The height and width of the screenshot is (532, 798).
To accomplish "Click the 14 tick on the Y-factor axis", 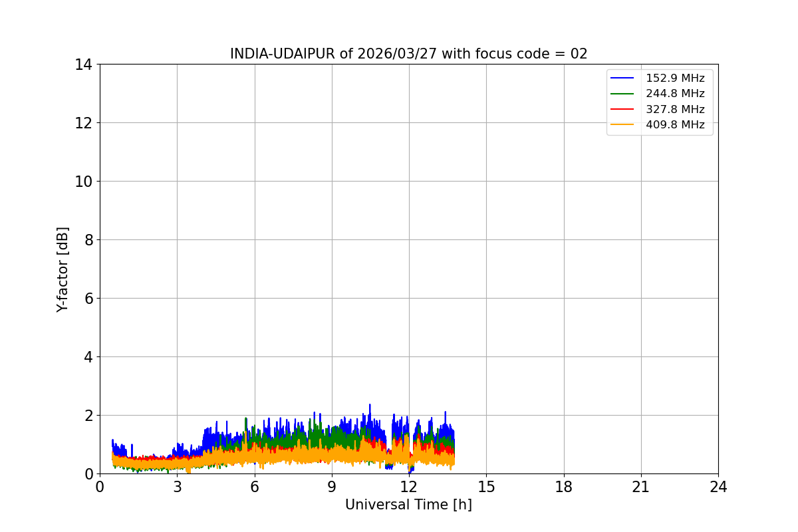I will pyautogui.click(x=83, y=65).
